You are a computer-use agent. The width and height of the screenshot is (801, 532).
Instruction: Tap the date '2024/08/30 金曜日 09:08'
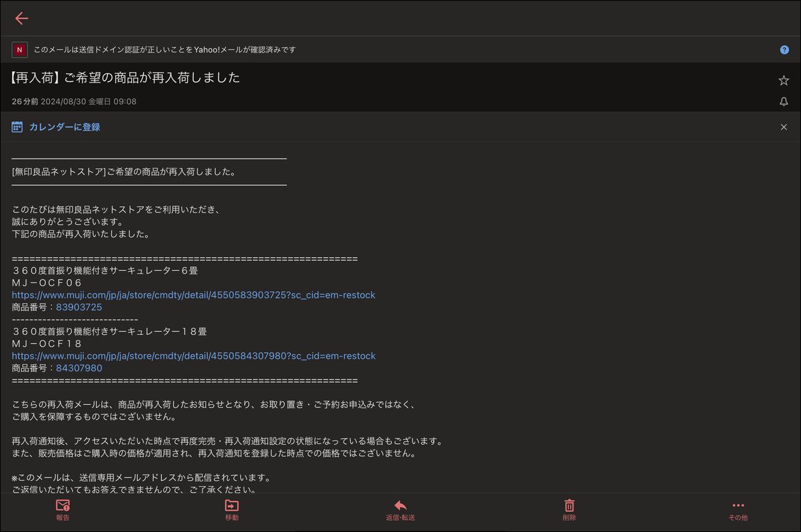pos(89,102)
